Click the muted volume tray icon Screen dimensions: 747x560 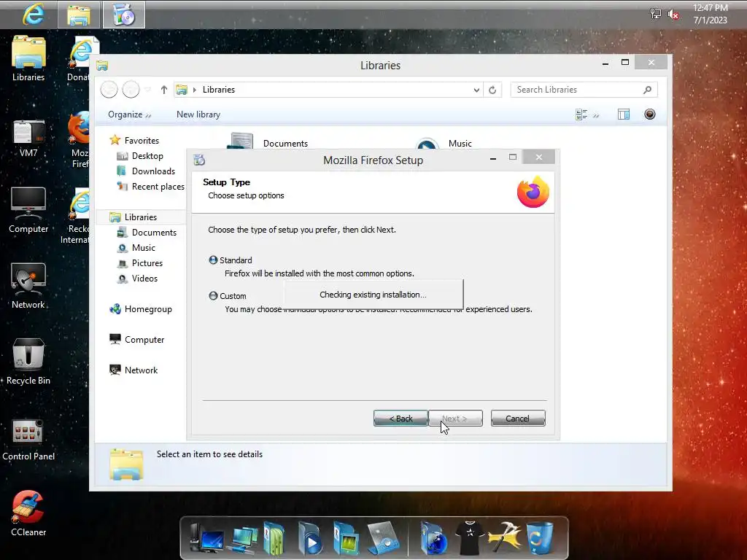coord(673,15)
